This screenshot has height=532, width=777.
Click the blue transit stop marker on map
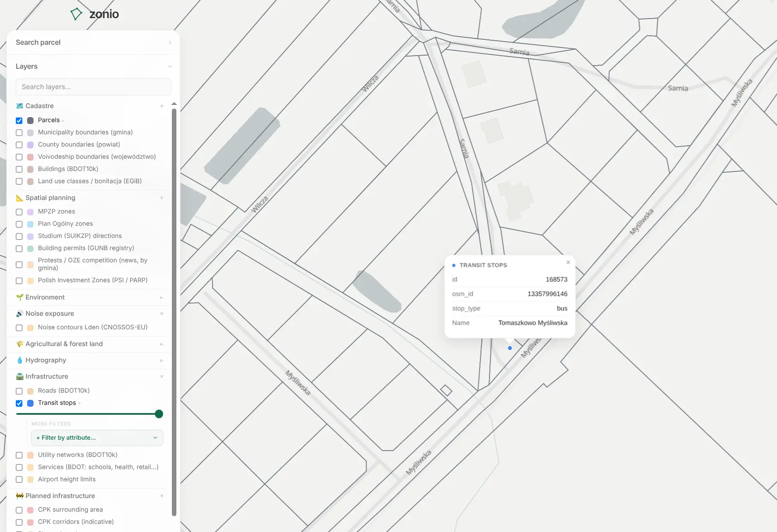click(x=510, y=348)
